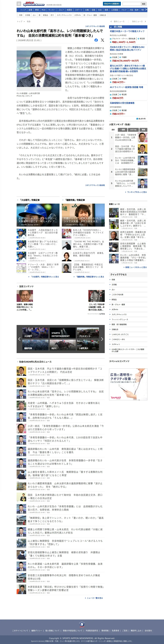The image size is (164, 644).
Task: Open 編集ポリシー footer link
Action: click(x=37, y=630)
